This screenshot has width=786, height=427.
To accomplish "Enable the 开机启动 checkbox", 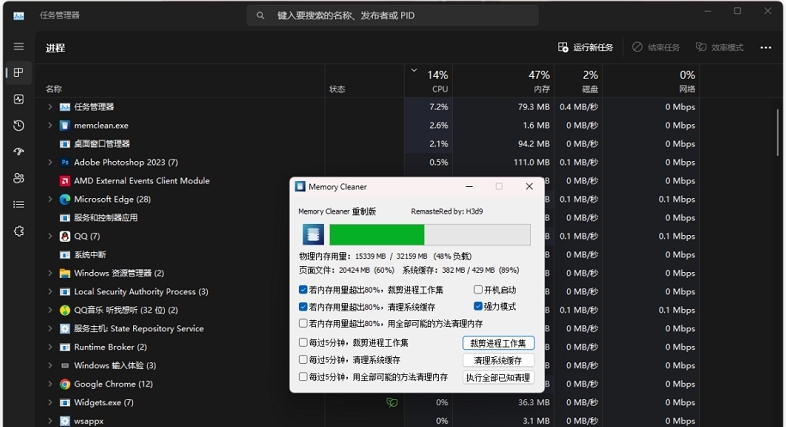I will (x=478, y=290).
